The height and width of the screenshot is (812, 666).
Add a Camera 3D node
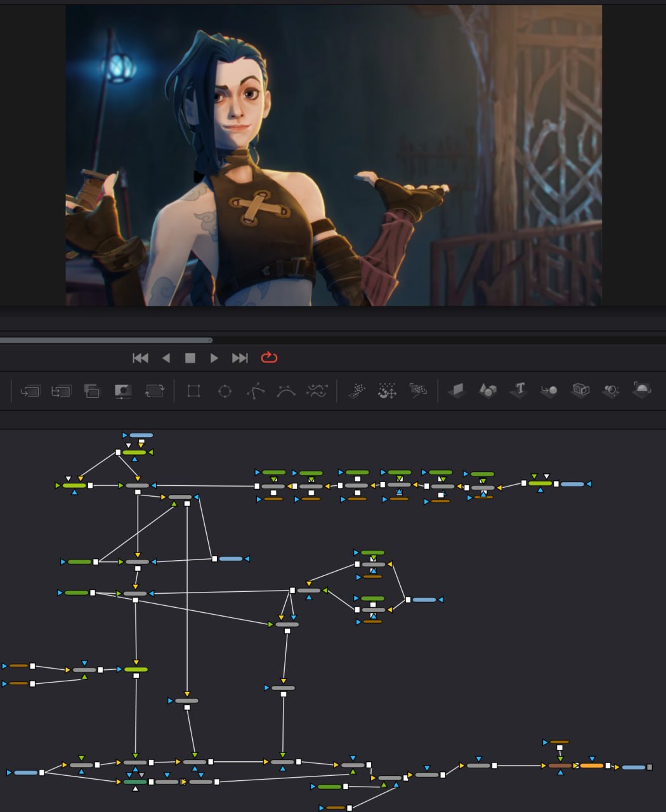[580, 391]
